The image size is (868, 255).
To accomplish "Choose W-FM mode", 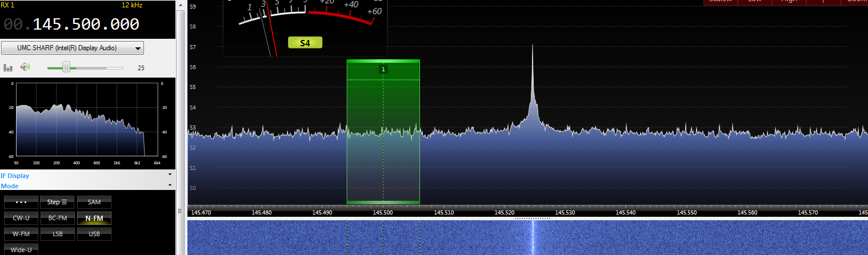I will [21, 233].
